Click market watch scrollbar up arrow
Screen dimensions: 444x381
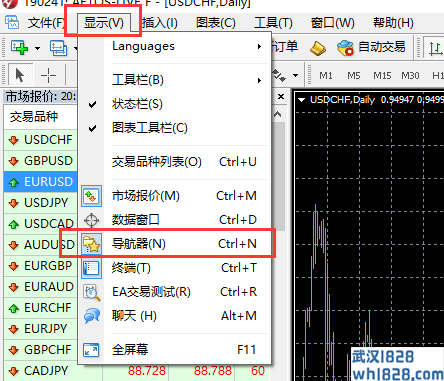pyautogui.click(x=278, y=115)
